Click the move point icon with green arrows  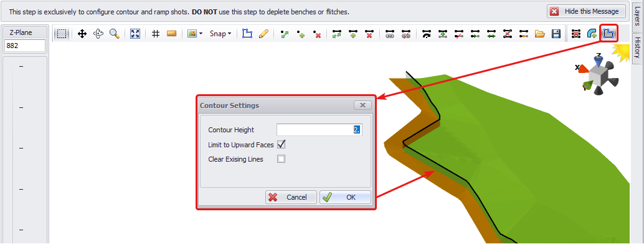click(x=284, y=34)
